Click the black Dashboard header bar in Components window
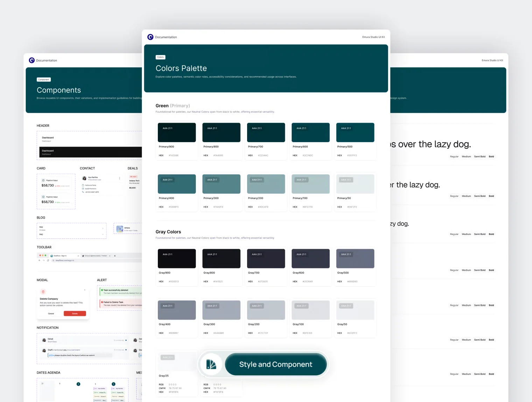The height and width of the screenshot is (402, 532). [91, 152]
